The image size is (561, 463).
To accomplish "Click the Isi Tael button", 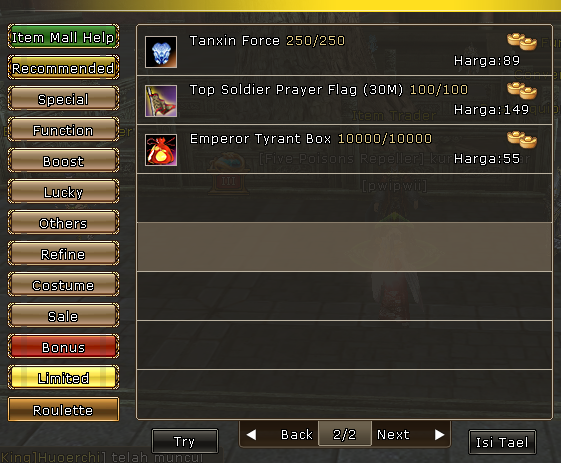I will [502, 442].
